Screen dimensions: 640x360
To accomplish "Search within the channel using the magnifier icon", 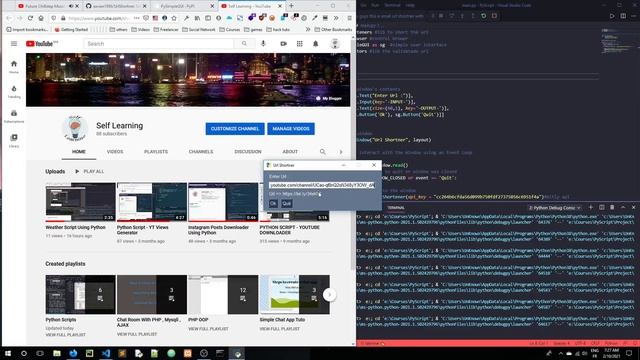I will (322, 151).
